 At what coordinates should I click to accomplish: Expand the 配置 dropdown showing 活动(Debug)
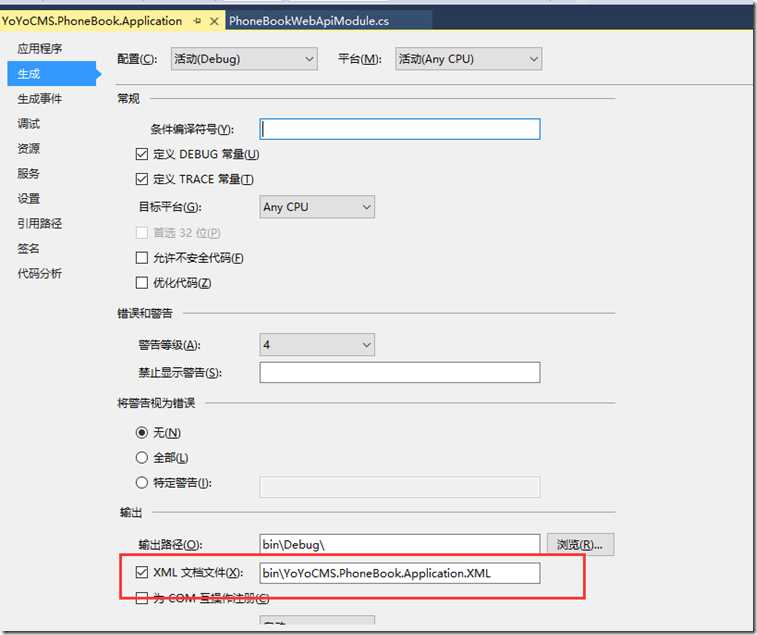(x=244, y=59)
